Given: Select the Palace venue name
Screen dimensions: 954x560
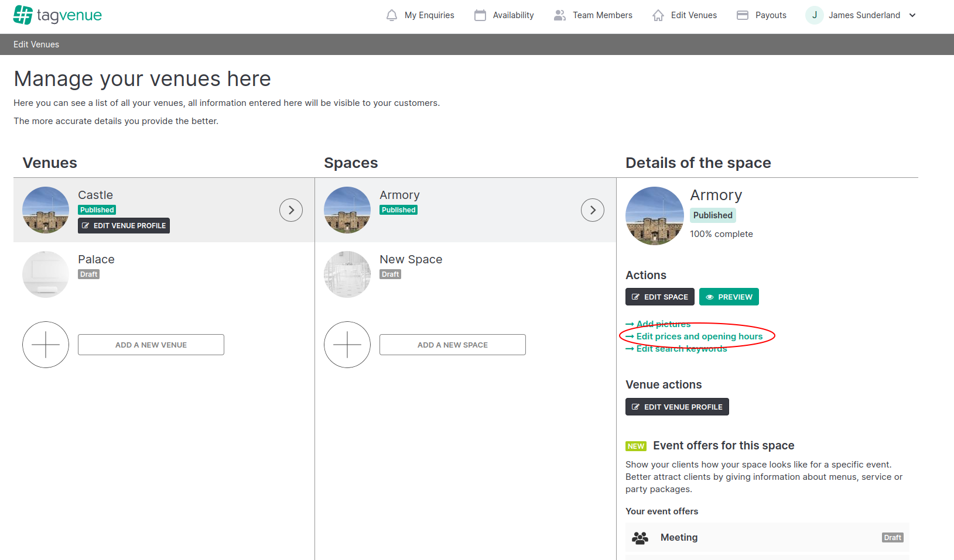Looking at the screenshot, I should pos(96,259).
